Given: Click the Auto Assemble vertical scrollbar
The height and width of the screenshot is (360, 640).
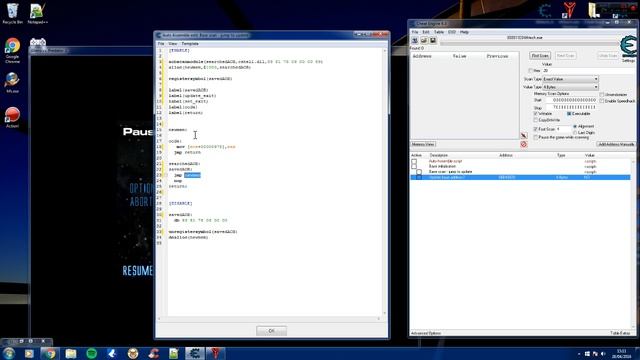Looking at the screenshot, I should pyautogui.click(x=385, y=182).
